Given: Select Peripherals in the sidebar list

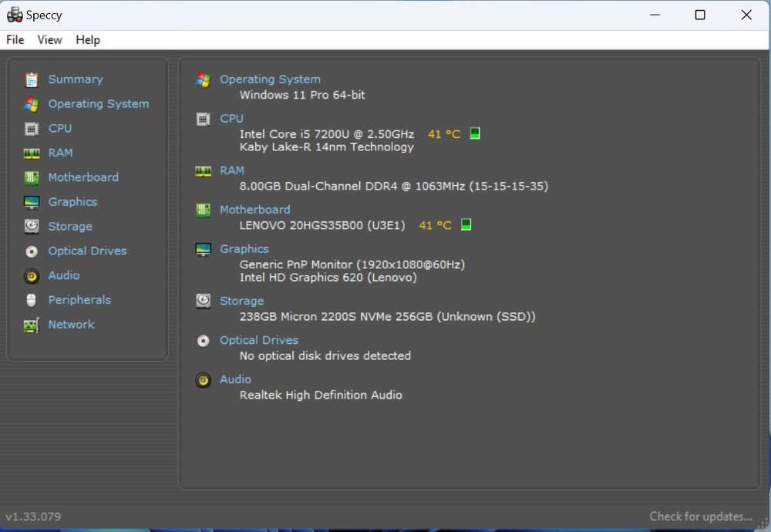Looking at the screenshot, I should (79, 300).
